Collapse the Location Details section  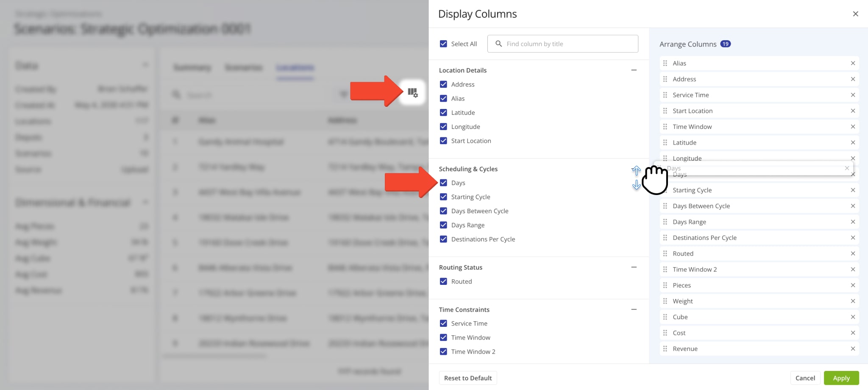(634, 70)
